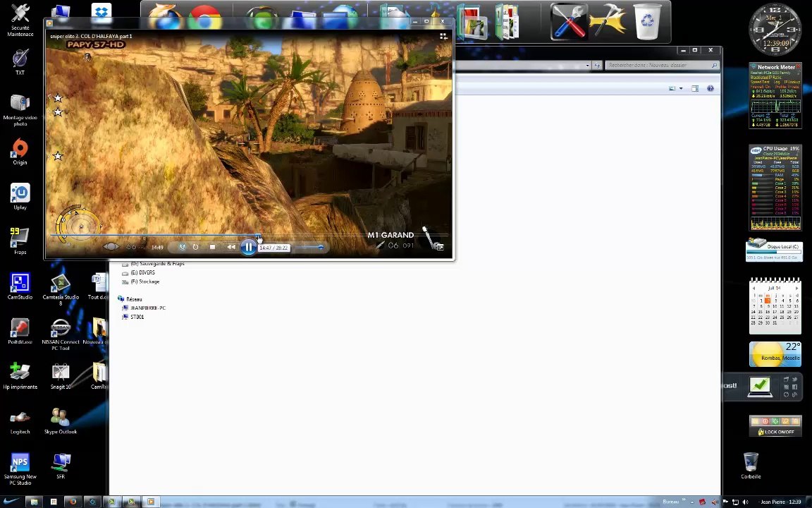Launch Snagit 10 from the desktop
This screenshot has width=812, height=508.
(x=61, y=376)
